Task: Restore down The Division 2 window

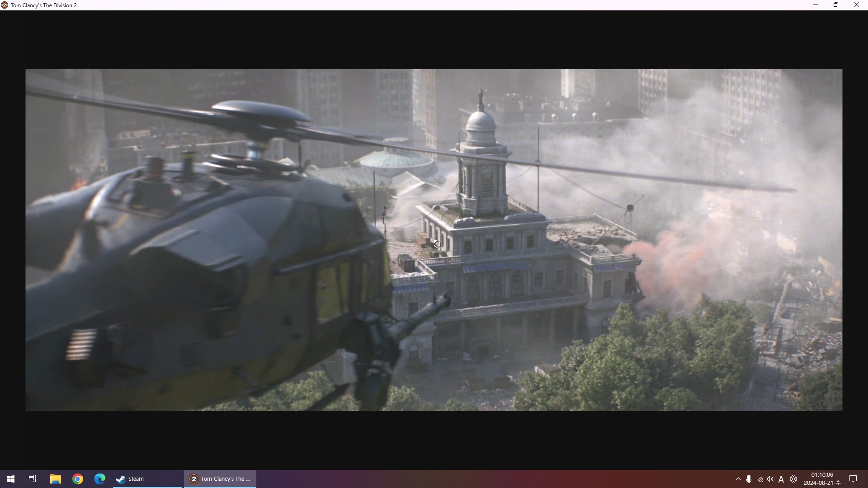Action: coord(836,5)
